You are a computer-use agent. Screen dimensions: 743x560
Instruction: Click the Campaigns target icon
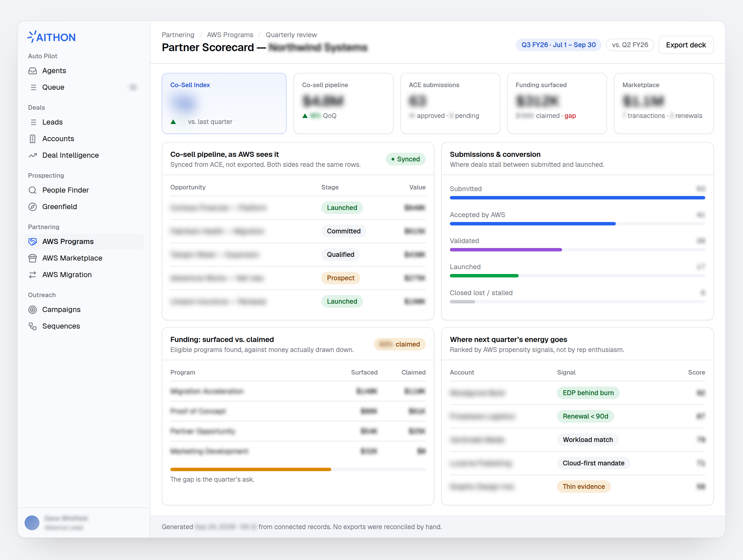(x=33, y=309)
